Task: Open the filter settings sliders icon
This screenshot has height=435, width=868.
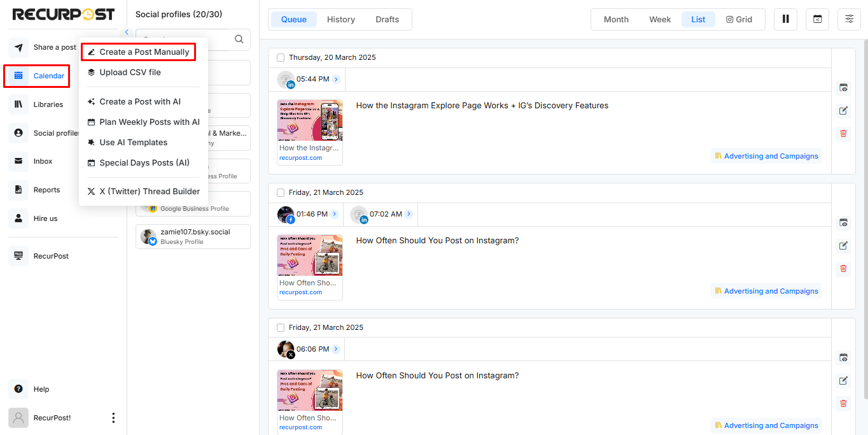Action: point(849,19)
